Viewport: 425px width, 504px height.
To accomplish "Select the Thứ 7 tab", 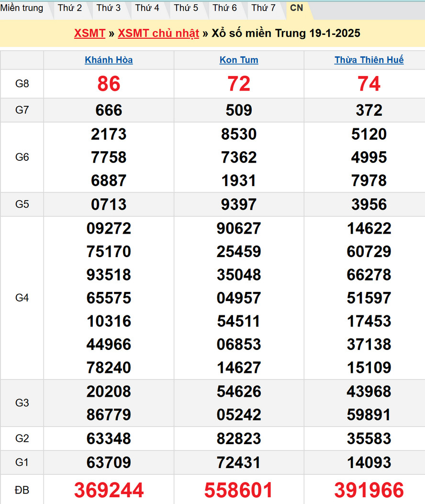I will point(264,8).
